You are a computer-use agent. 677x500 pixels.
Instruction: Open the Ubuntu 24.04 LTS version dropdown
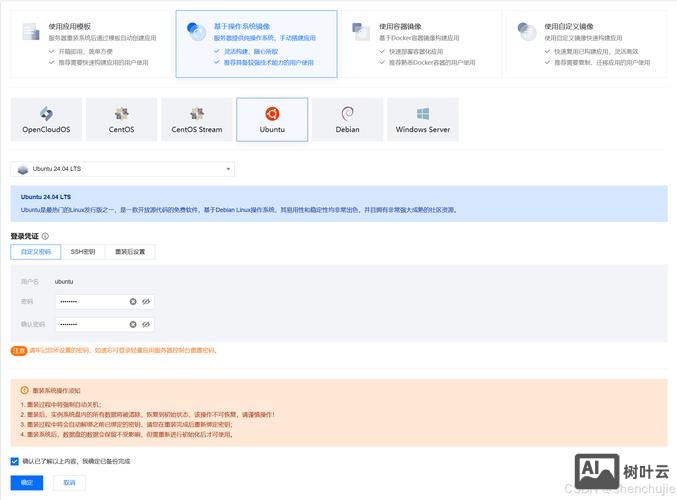tap(123, 169)
